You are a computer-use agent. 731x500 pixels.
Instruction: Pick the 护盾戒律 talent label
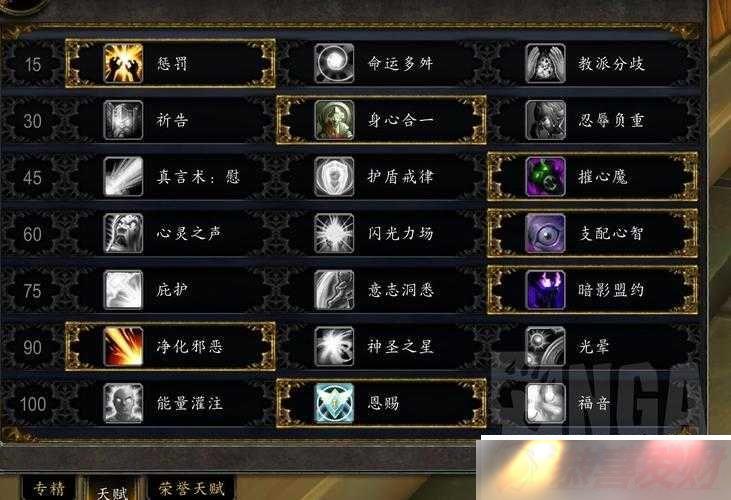400,177
